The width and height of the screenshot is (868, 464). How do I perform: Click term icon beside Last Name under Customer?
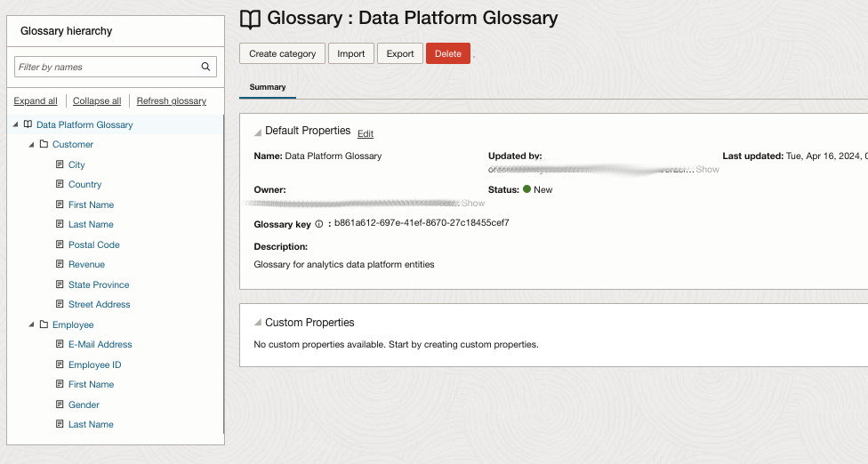pos(60,224)
